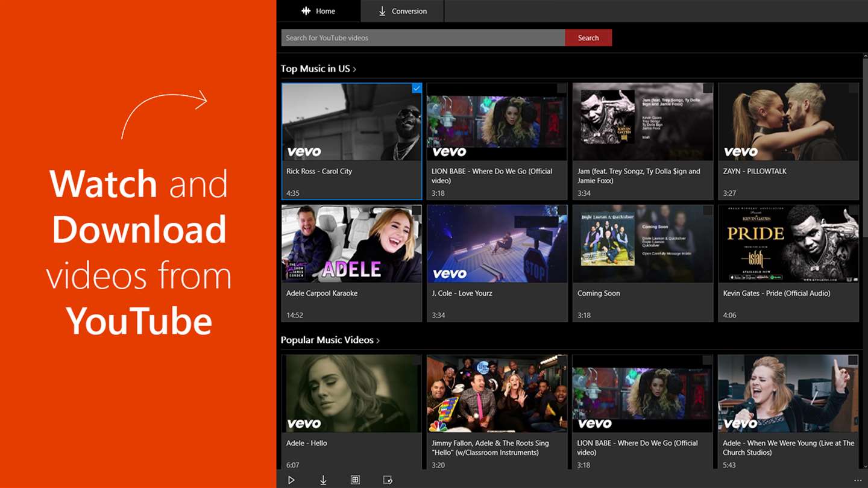This screenshot has height=488, width=868.
Task: Switch to the Home tab
Action: click(x=318, y=11)
